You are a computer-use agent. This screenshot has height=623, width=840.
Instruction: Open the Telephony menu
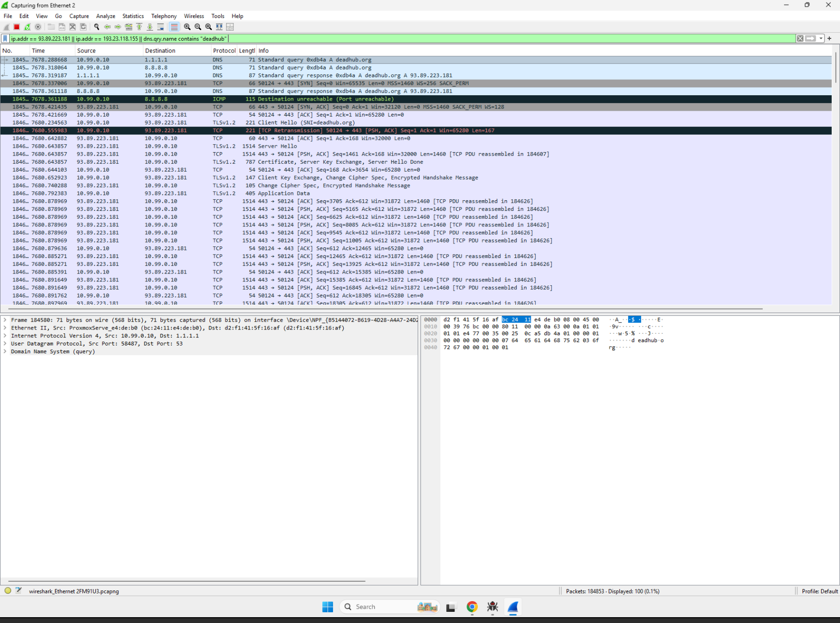tap(164, 16)
